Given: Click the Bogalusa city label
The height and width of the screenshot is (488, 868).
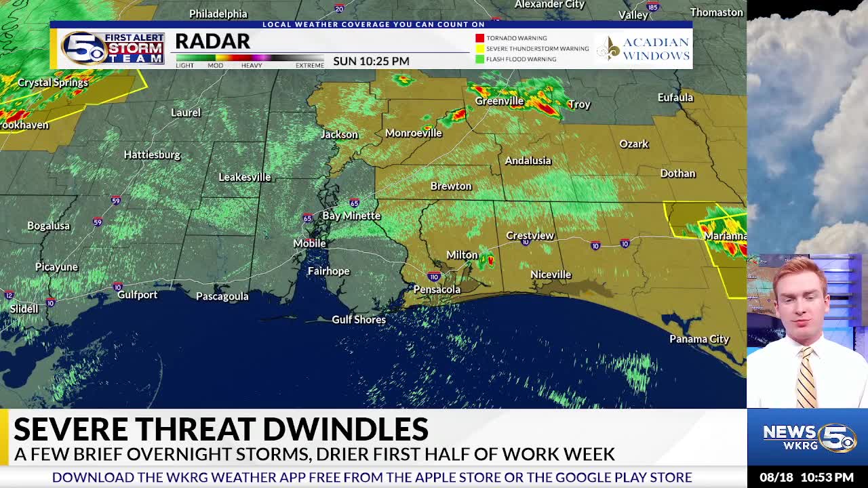Looking at the screenshot, I should tap(48, 226).
